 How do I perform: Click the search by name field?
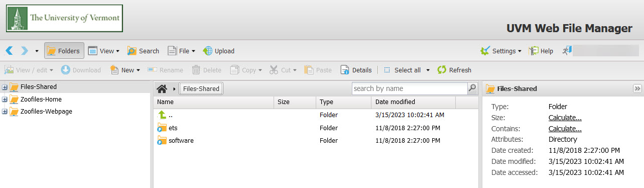pos(410,88)
